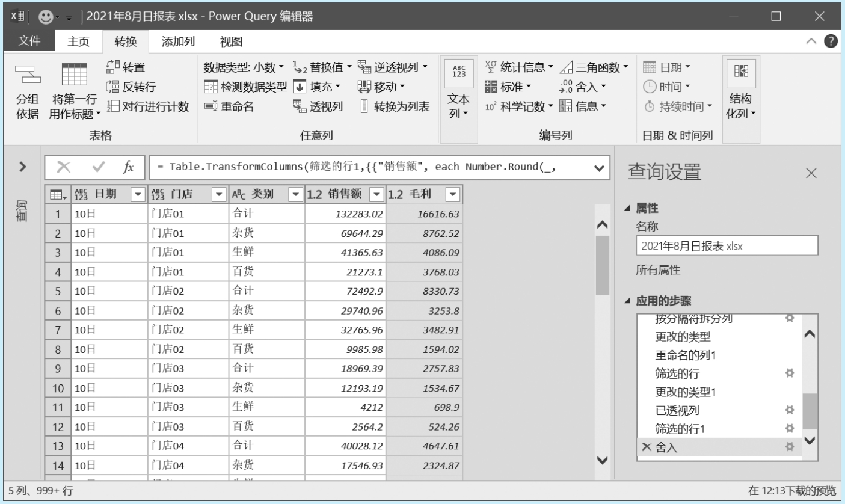
Task: Click the data grid vertical scrollbar thumb
Action: click(602, 265)
